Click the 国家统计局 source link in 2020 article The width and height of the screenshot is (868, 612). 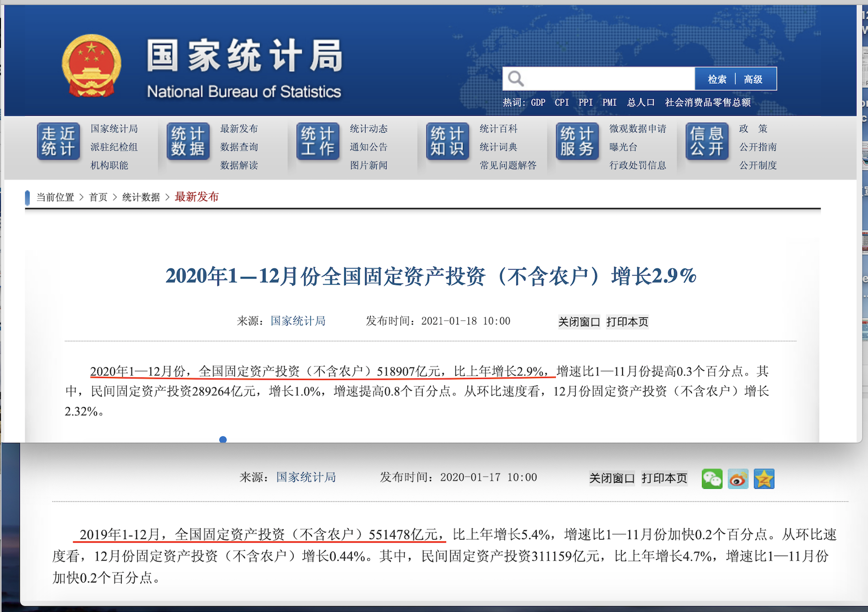tap(306, 477)
